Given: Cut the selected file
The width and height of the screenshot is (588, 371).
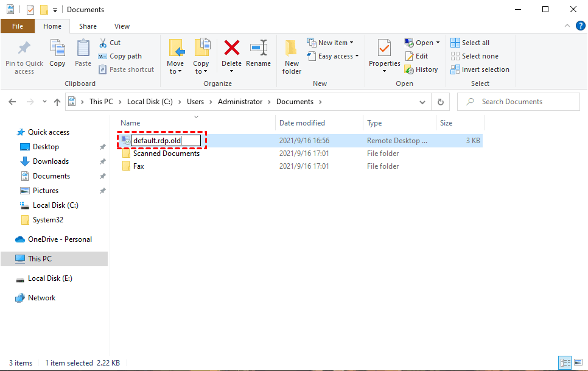Looking at the screenshot, I should (x=110, y=43).
